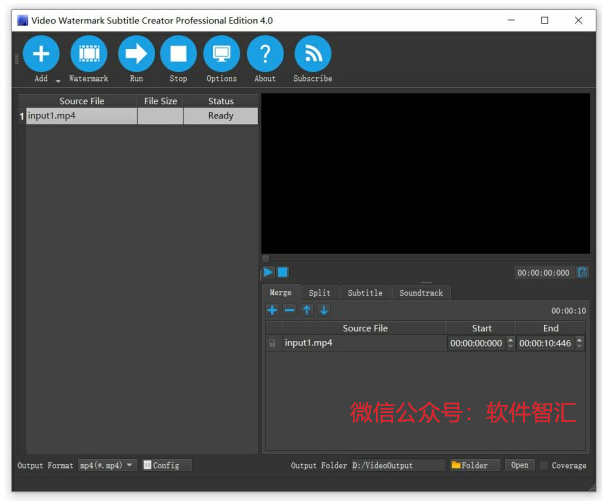Image resolution: width=602 pixels, height=501 pixels.
Task: Open the About help icon
Action: click(265, 54)
